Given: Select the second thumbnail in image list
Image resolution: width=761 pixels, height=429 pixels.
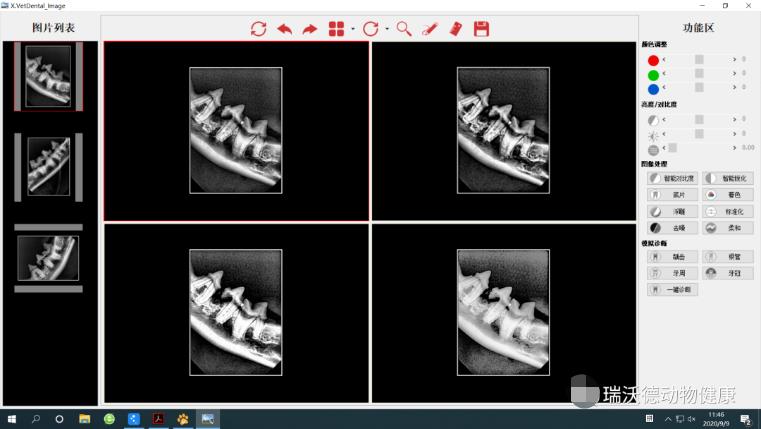Looking at the screenshot, I should tap(48, 167).
